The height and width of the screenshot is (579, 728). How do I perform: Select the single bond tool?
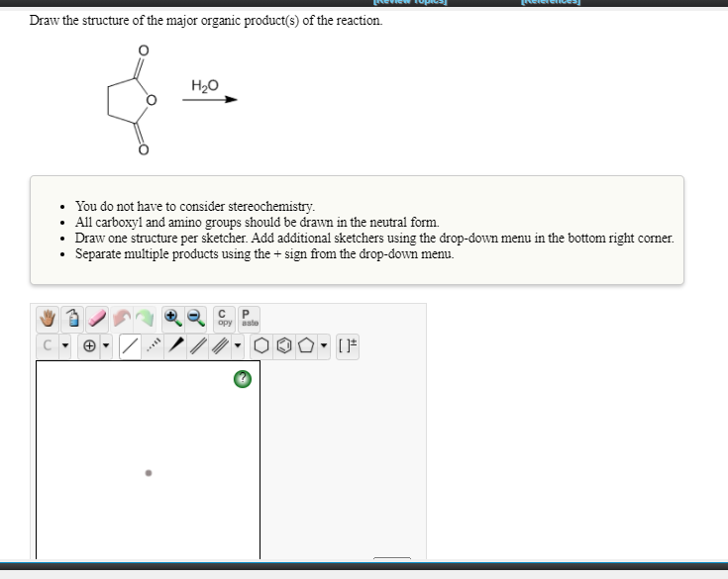[x=130, y=345]
